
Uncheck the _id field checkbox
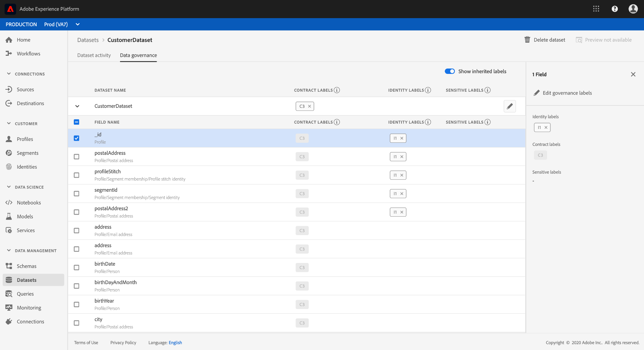(x=76, y=138)
